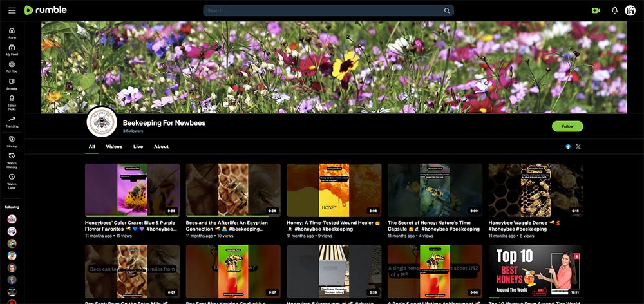Open Library in sidebar
Viewport: 644px width, 304px height.
12,142
